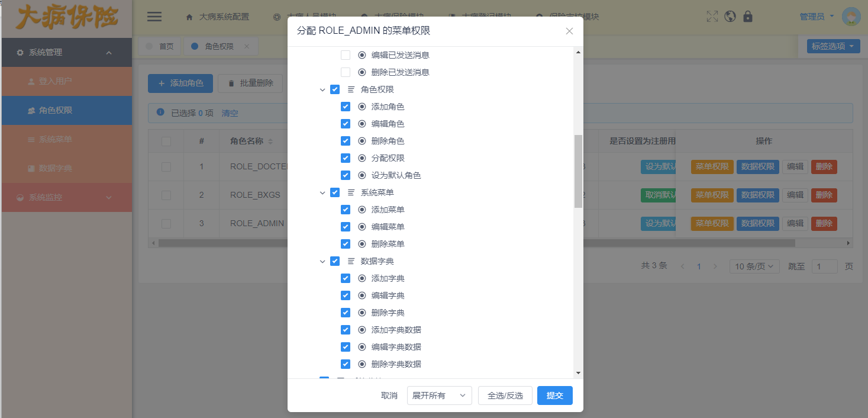Open 系统菜单 in the sidebar
The height and width of the screenshot is (418, 868).
66,139
